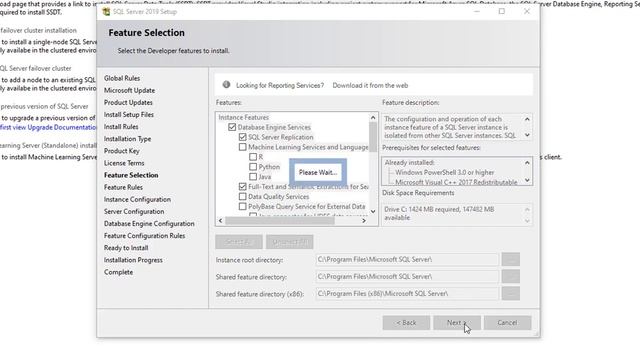The image size is (640, 360).
Task: Click the Instance Features tree heading
Action: pyautogui.click(x=244, y=118)
